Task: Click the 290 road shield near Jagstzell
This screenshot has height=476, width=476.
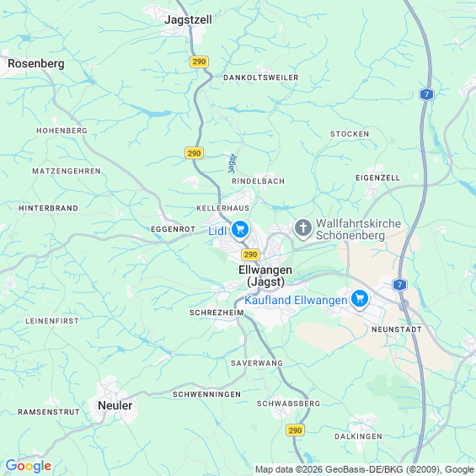Action: (x=199, y=62)
